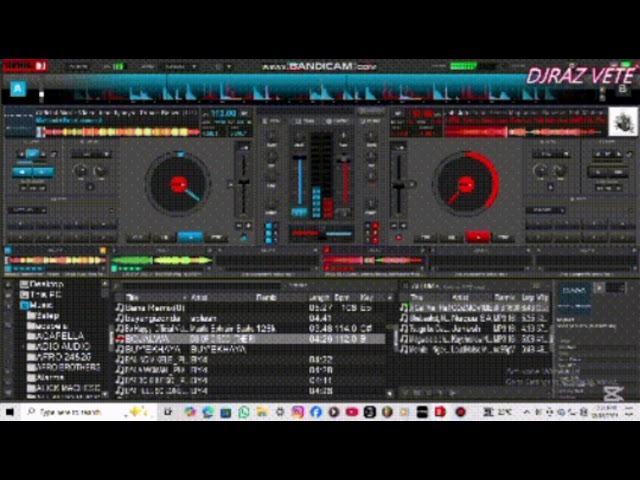Open This PC in browser tree
This screenshot has height=480, width=640.
coord(41,294)
